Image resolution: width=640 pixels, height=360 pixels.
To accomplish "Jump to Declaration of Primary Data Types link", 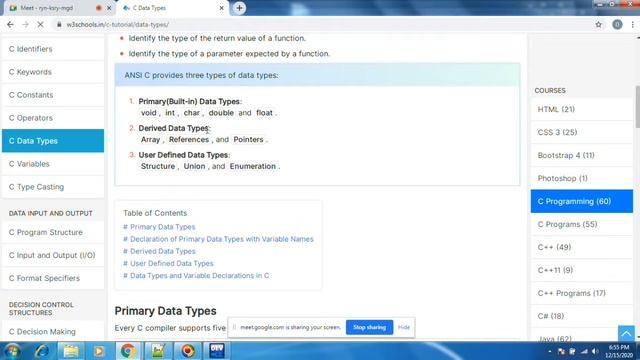I will 218,239.
